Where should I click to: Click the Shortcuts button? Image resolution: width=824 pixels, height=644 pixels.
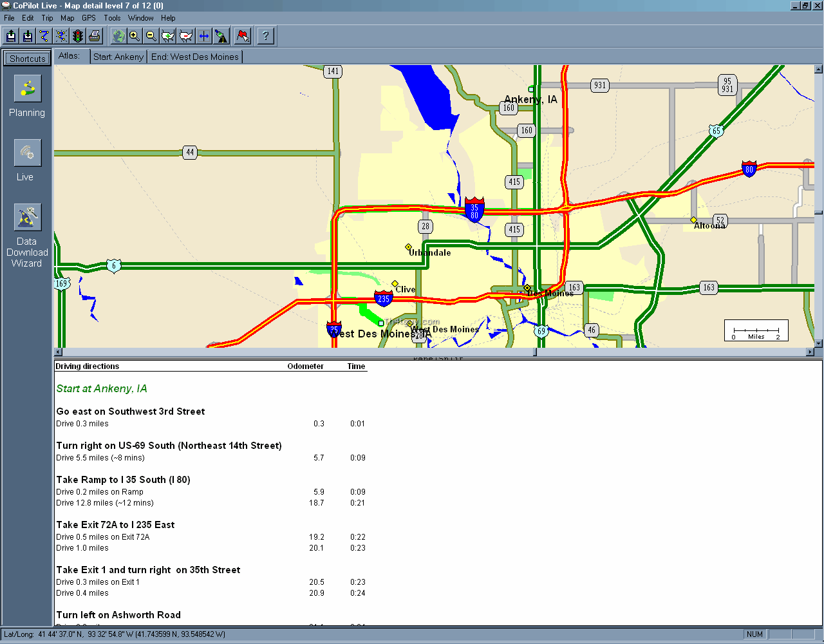tap(27, 59)
